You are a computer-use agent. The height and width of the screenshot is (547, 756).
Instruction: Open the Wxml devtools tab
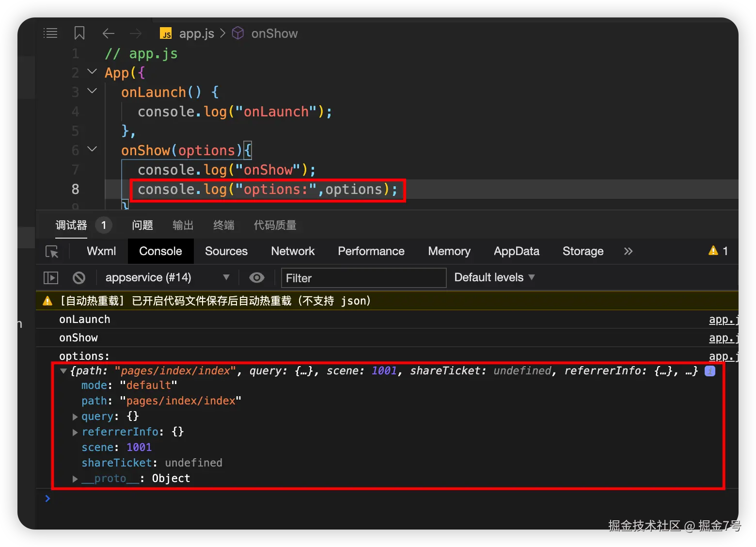[x=101, y=251]
